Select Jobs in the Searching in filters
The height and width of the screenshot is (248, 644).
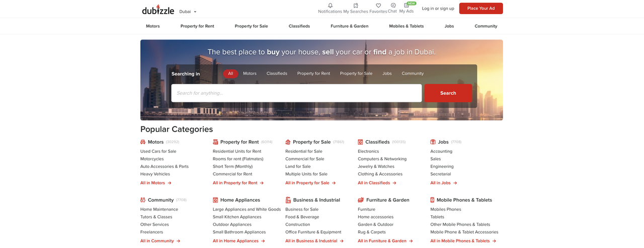pos(387,74)
